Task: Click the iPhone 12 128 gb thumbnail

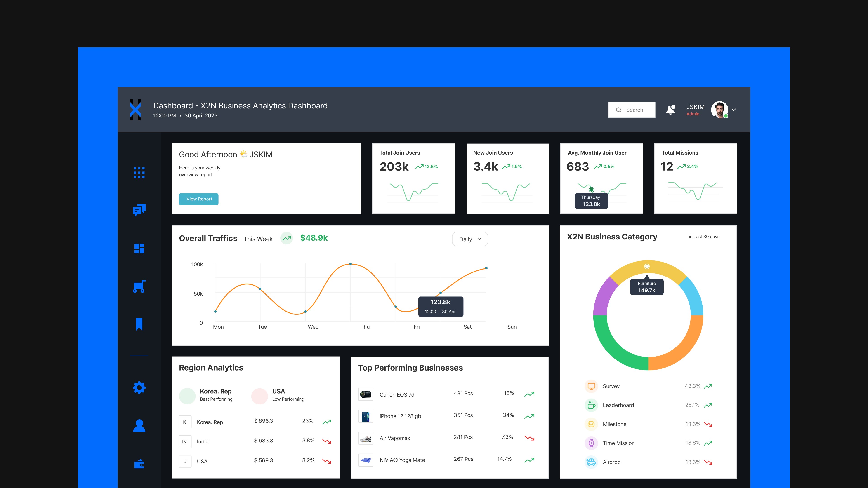Action: pos(366,416)
